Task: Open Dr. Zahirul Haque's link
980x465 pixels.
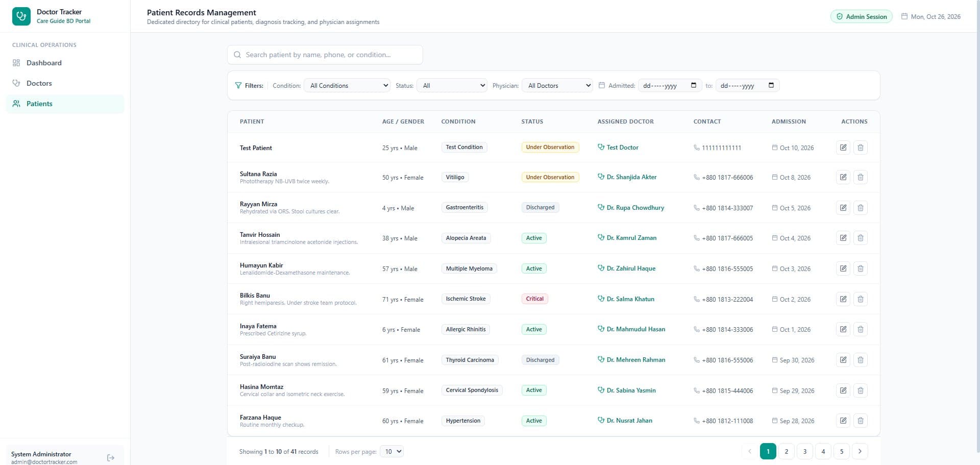Action: click(627, 268)
